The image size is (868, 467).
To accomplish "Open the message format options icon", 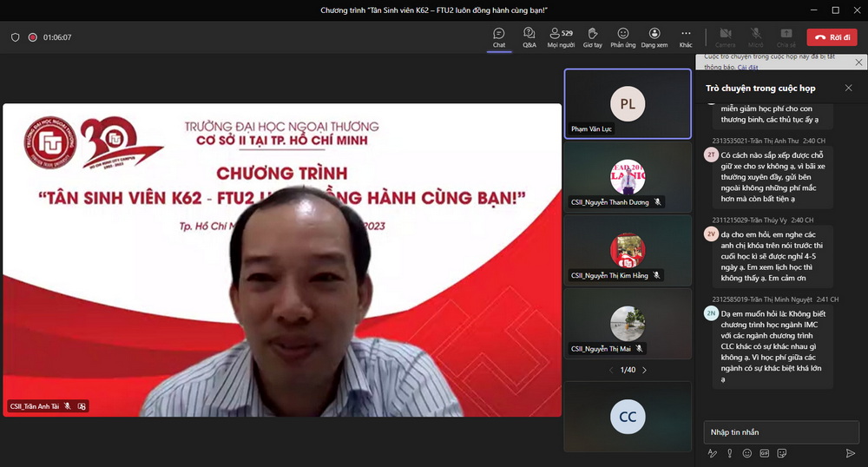I will pyautogui.click(x=713, y=453).
